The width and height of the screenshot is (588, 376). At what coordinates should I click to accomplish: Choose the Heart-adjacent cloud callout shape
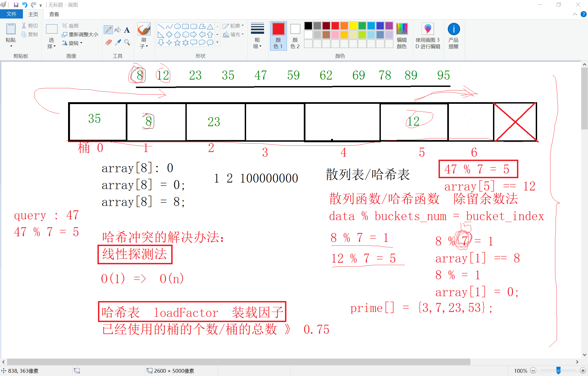tap(210, 43)
